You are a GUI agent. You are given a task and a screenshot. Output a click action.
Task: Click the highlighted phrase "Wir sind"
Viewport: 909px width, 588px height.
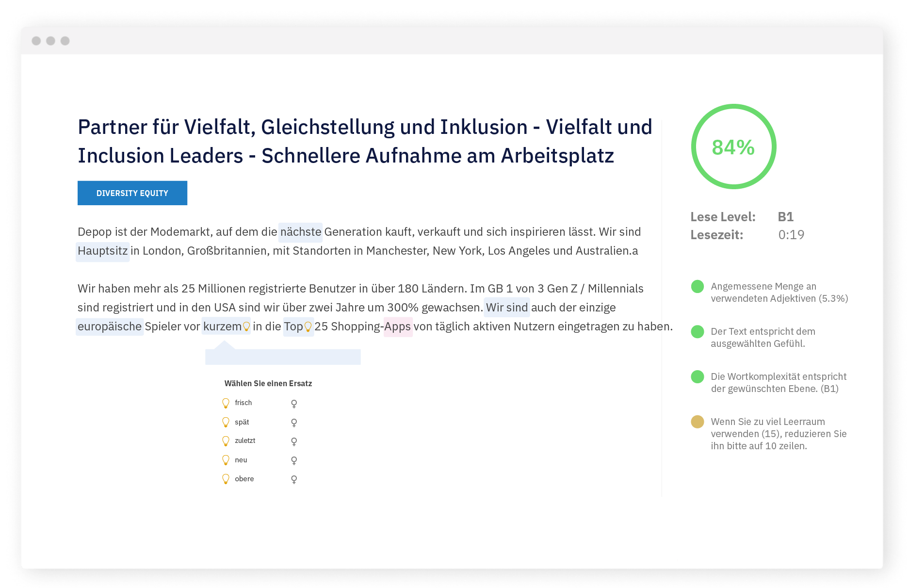pos(506,308)
